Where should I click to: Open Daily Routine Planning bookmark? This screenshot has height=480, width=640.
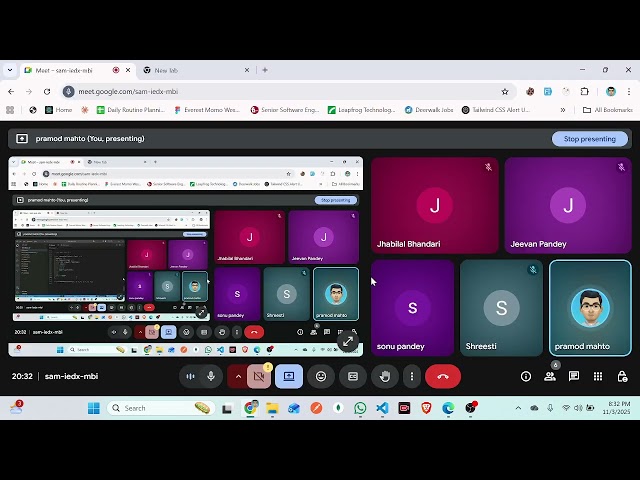pyautogui.click(x=131, y=110)
